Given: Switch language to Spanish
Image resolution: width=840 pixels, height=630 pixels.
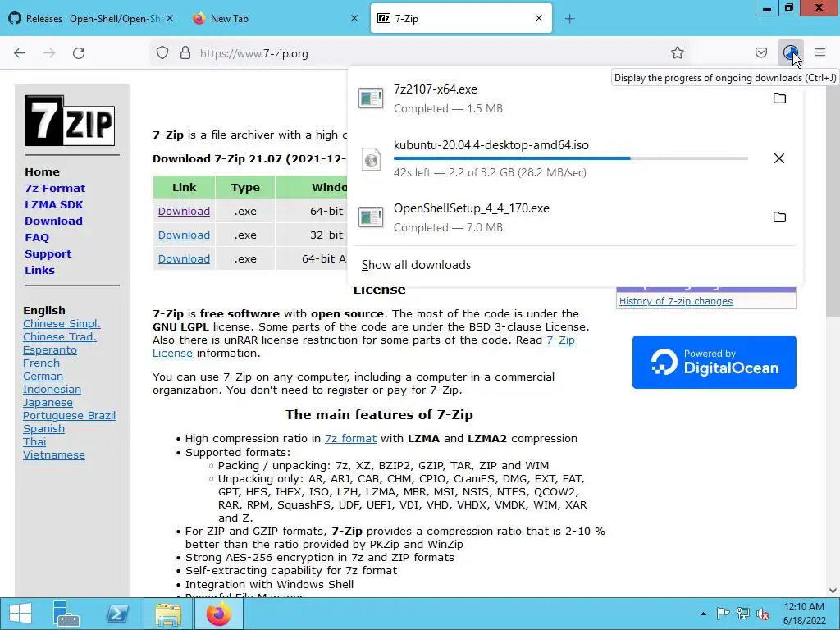Looking at the screenshot, I should [x=44, y=428].
